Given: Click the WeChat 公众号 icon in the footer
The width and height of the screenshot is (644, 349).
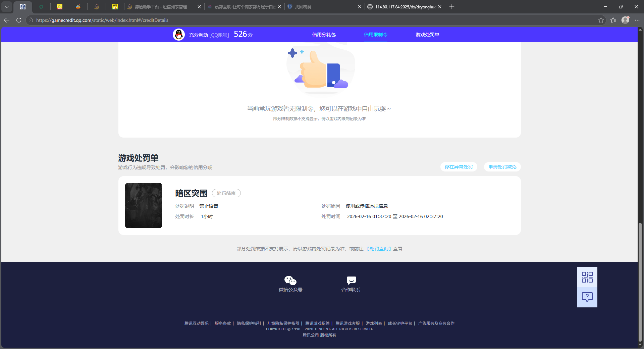Looking at the screenshot, I should [290, 281].
